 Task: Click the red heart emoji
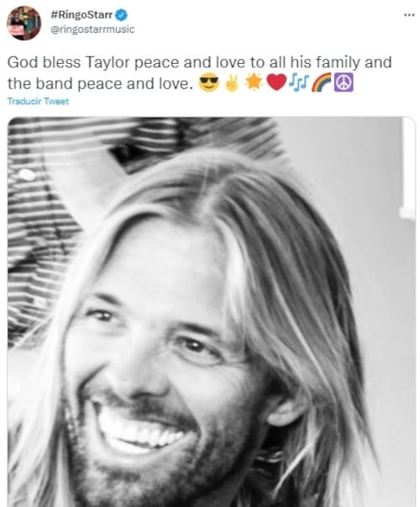tap(276, 82)
